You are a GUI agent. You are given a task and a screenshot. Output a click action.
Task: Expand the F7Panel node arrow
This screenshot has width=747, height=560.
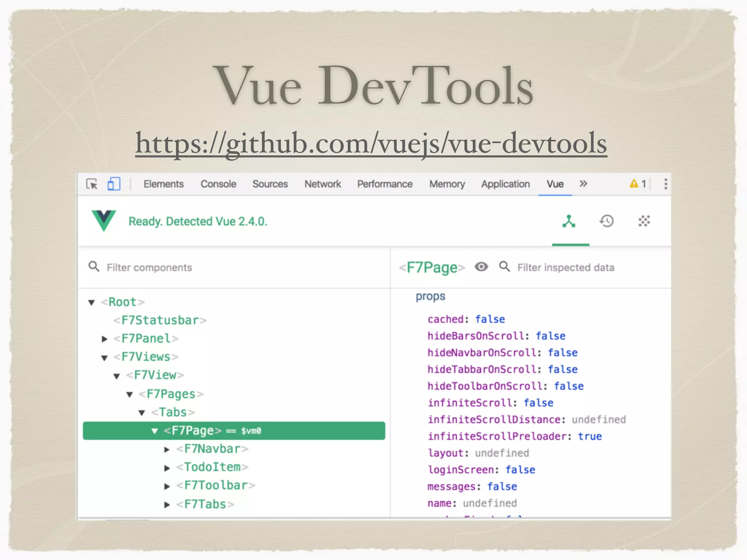point(105,339)
